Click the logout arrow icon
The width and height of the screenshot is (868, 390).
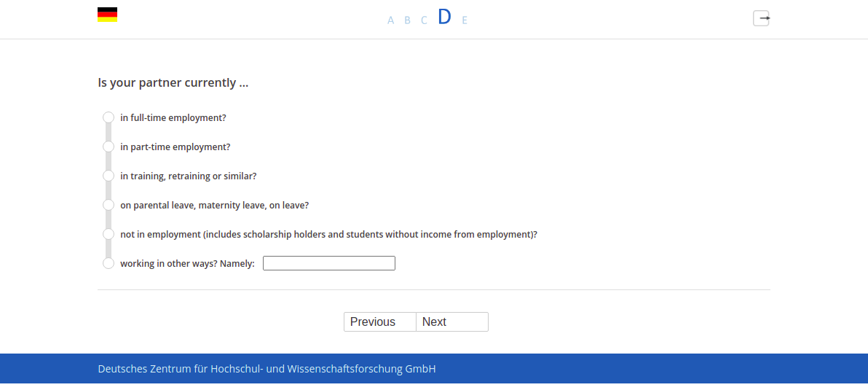point(761,18)
